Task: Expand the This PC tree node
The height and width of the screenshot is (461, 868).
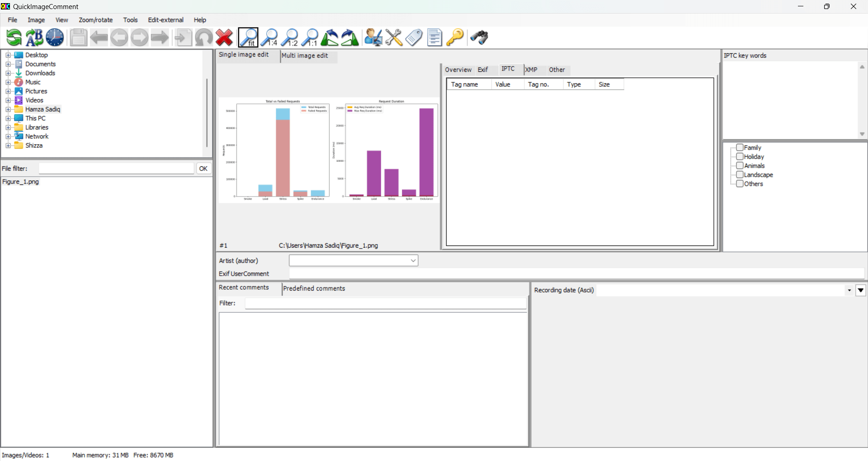Action: click(8, 118)
